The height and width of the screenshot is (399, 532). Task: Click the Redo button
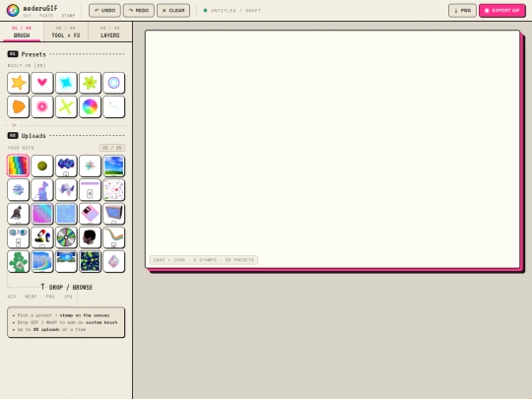click(139, 11)
